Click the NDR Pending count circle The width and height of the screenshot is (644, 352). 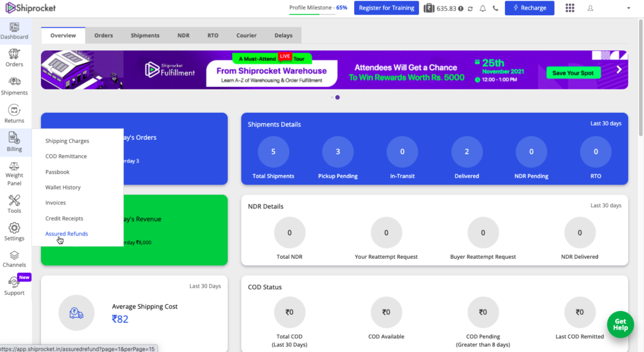pos(531,152)
